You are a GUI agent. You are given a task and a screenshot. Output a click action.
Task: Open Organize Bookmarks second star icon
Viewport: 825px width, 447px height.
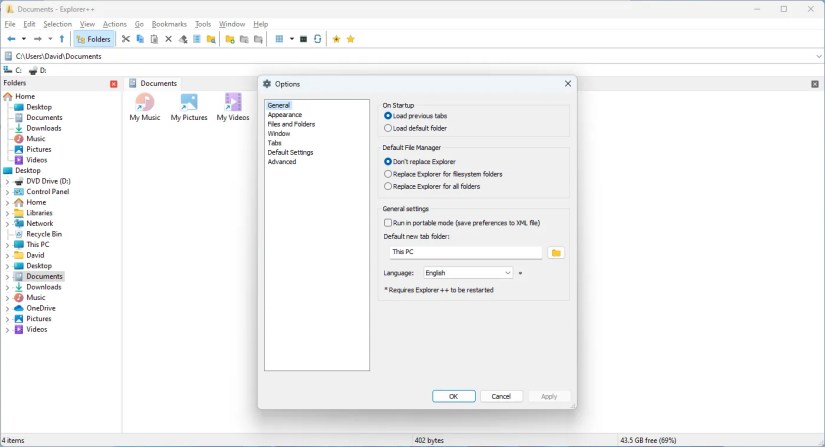coord(350,39)
